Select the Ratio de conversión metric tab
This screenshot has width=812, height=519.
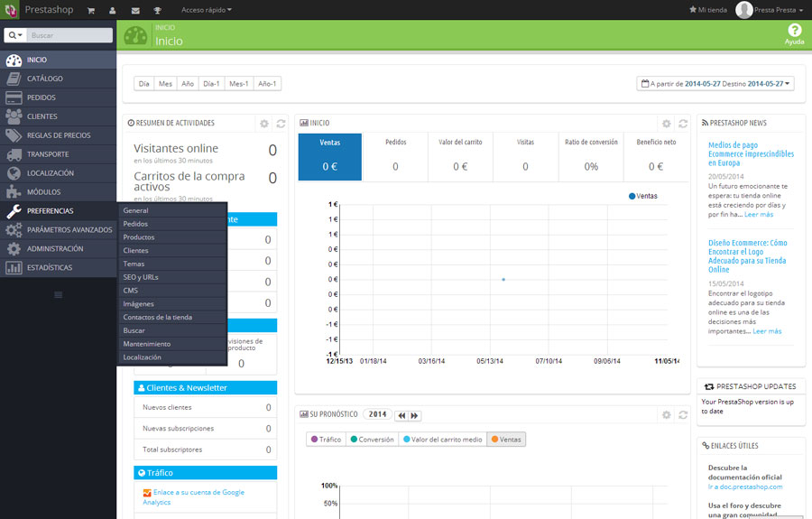coord(591,156)
